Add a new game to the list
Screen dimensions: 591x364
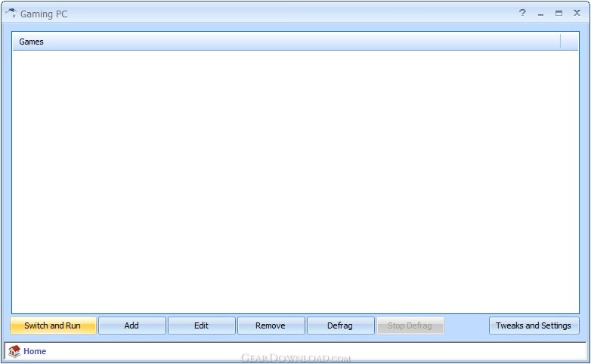point(132,325)
